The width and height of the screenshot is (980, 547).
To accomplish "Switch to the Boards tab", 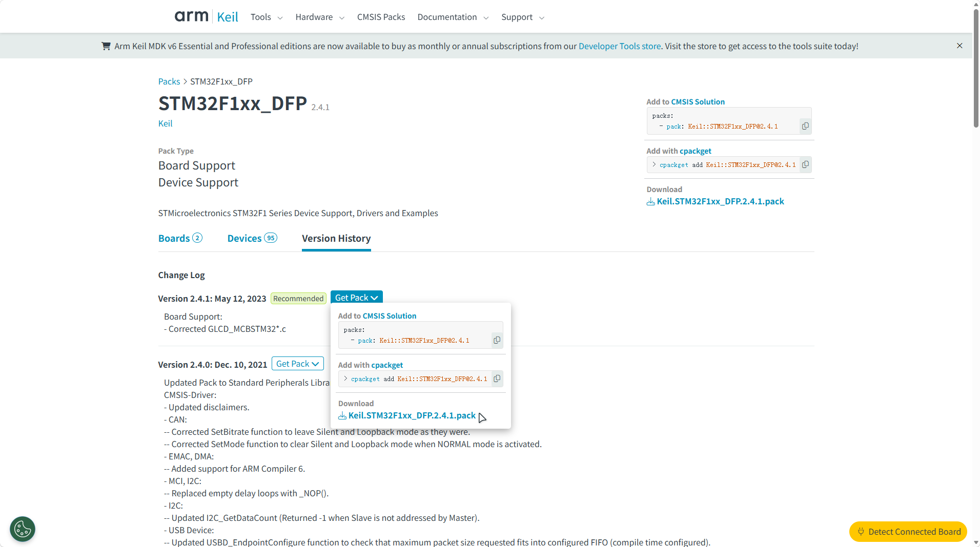I will click(180, 238).
